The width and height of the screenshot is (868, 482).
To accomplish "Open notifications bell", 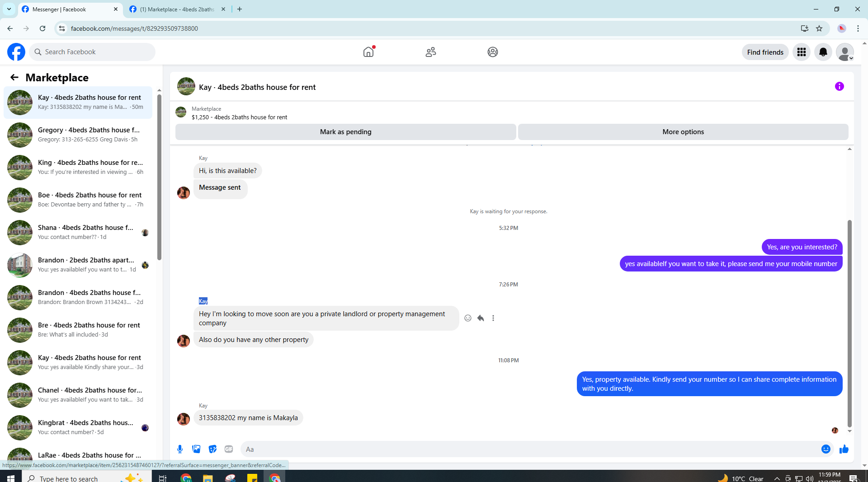I will tap(823, 52).
